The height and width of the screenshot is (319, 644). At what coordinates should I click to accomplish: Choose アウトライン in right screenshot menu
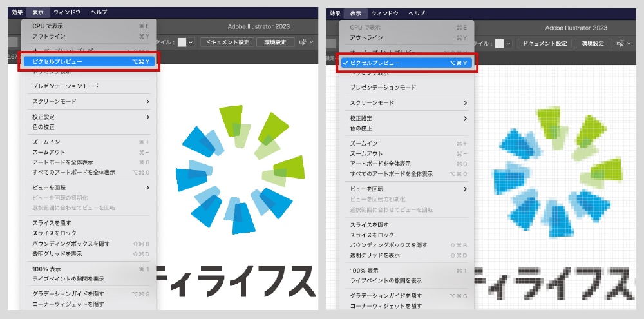click(406, 37)
